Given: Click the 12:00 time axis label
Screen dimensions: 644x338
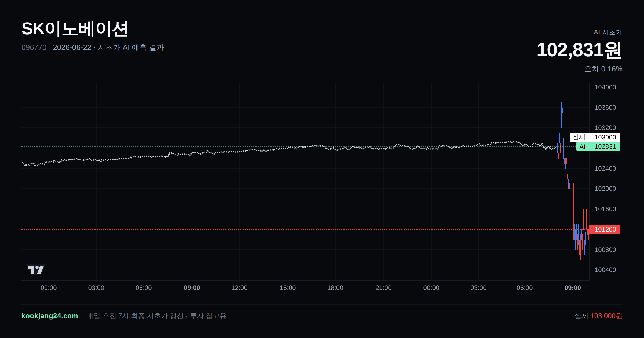Looking at the screenshot, I should pyautogui.click(x=239, y=288).
